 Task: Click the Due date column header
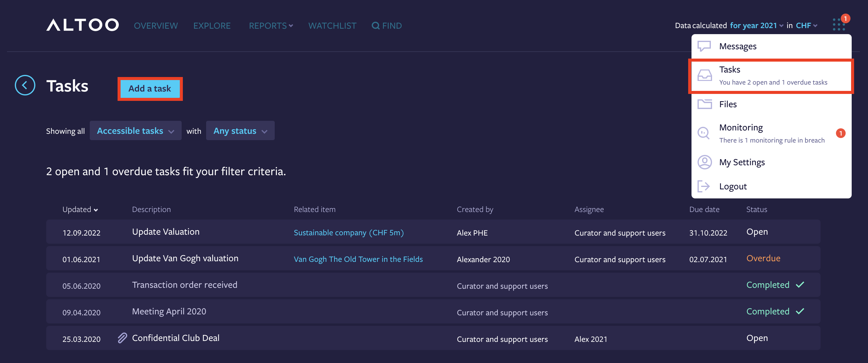click(x=704, y=210)
